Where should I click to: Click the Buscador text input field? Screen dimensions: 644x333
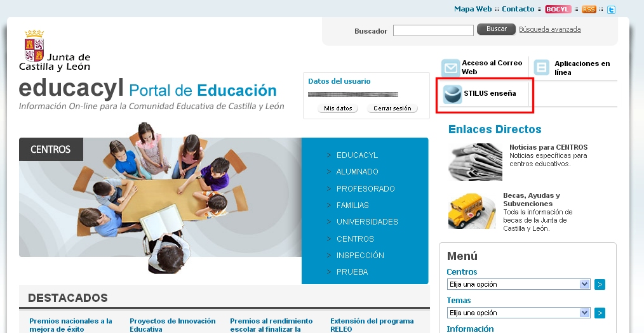point(433,30)
